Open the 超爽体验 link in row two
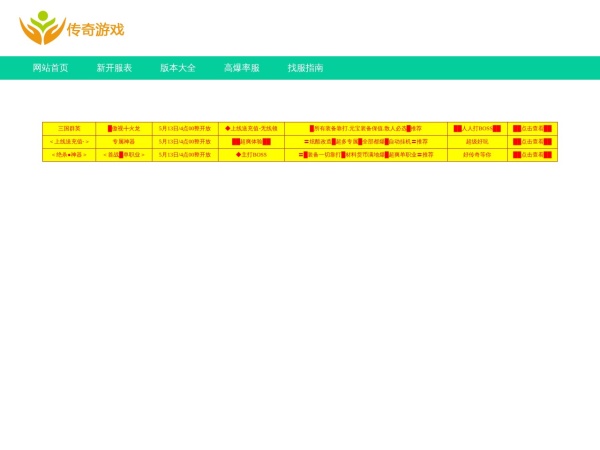Image resolution: width=600 pixels, height=450 pixels. 251,142
